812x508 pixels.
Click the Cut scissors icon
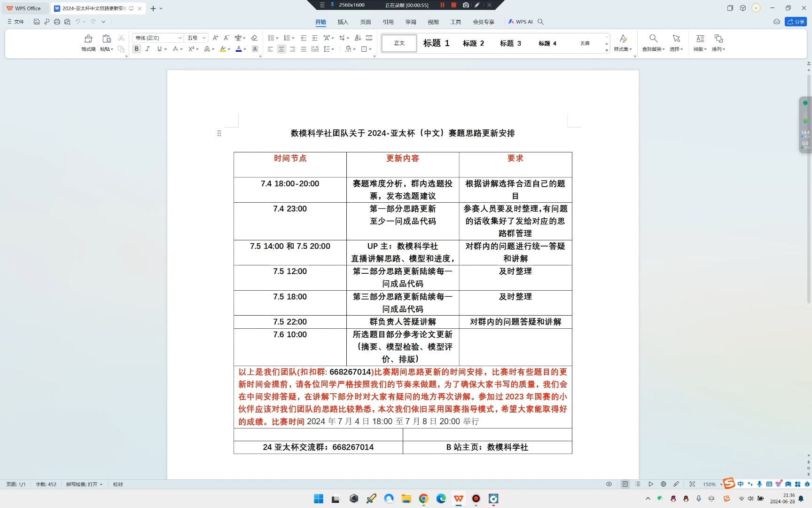tap(121, 38)
